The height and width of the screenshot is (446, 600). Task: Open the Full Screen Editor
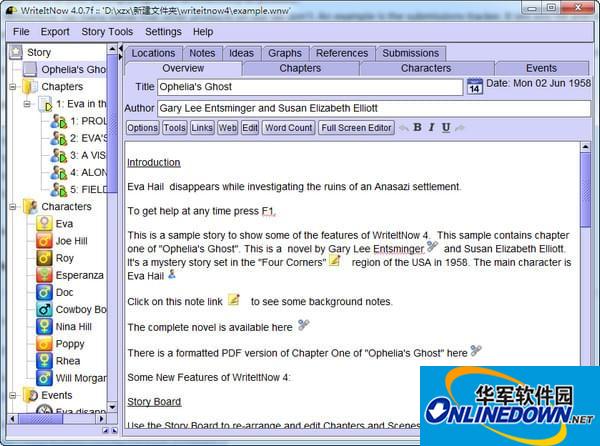(x=356, y=128)
